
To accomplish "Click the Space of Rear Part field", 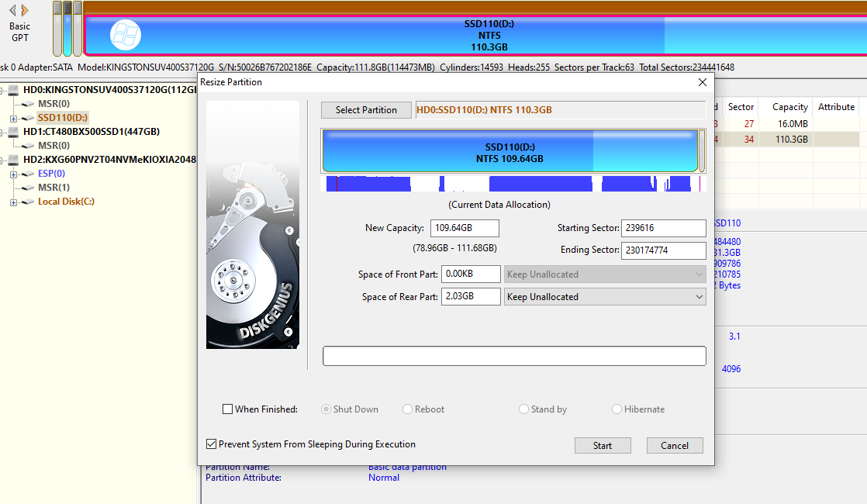I will 471,296.
